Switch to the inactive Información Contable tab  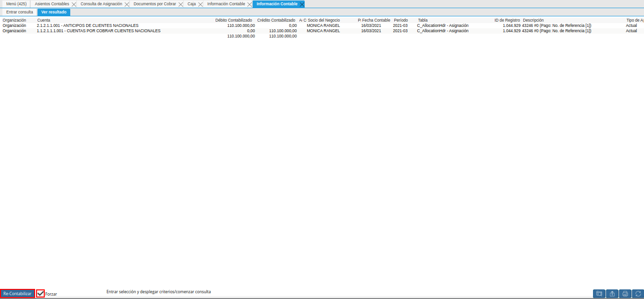(x=226, y=4)
